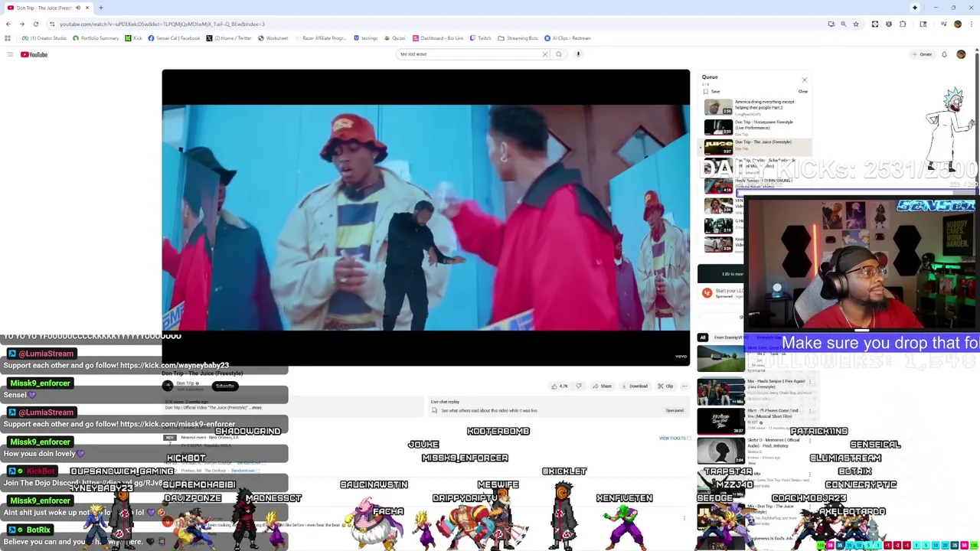Image resolution: width=980 pixels, height=551 pixels.
Task: Open Kick bookmark
Action: coord(134,38)
